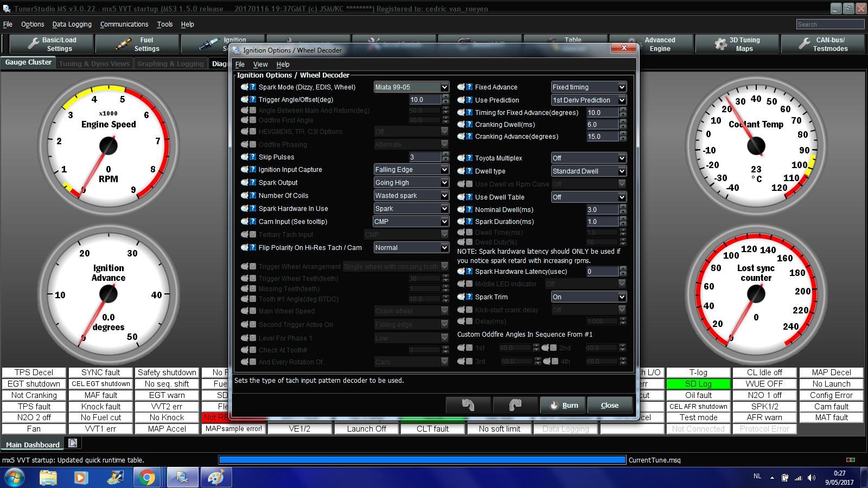This screenshot has height=488, width=868.
Task: Open the Toyota Multiplex dropdown
Action: 589,158
